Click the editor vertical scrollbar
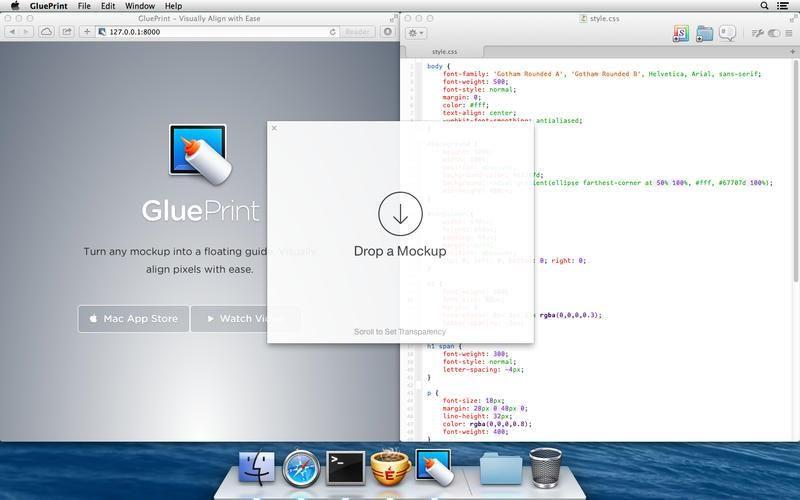 (x=796, y=171)
